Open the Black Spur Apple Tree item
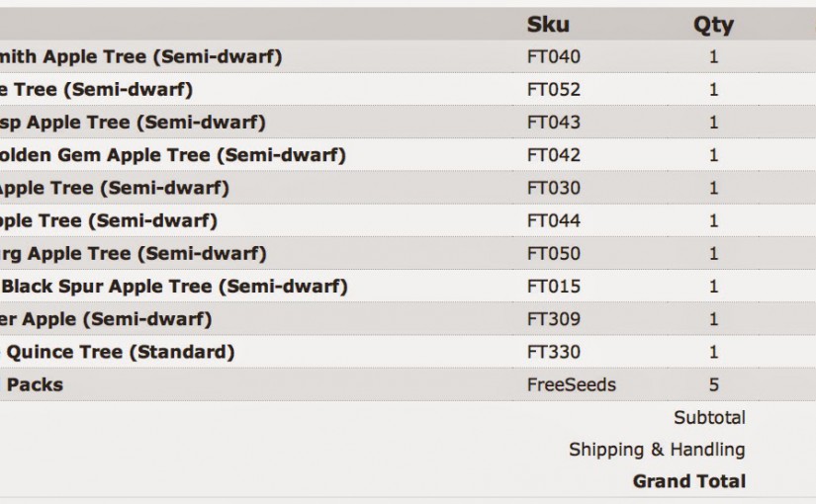The image size is (816, 504). 175,287
